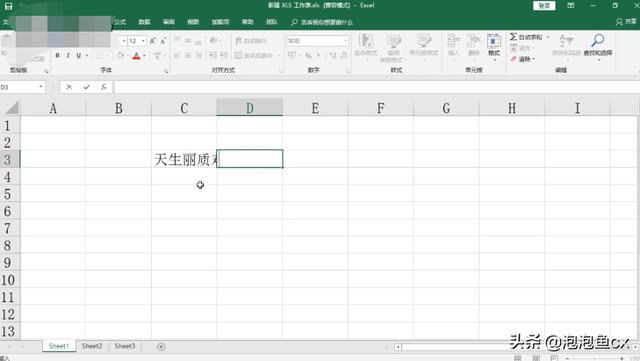Click the Tell Me search box
The width and height of the screenshot is (640, 361).
(322, 22)
